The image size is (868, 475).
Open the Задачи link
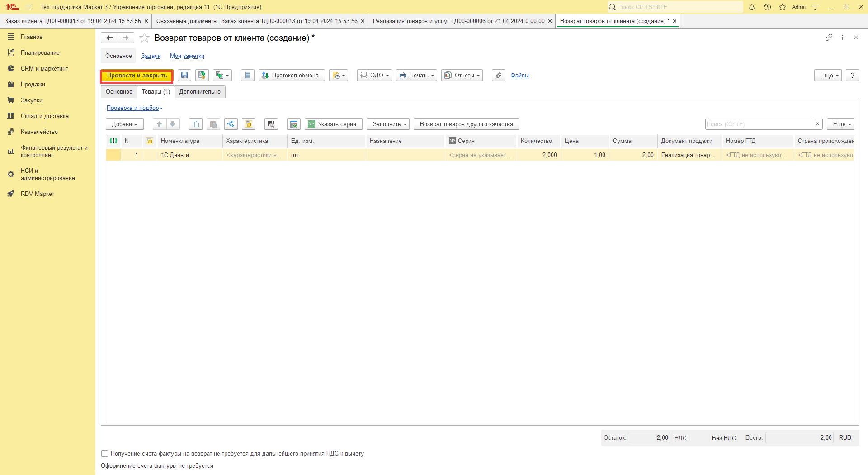coord(151,56)
